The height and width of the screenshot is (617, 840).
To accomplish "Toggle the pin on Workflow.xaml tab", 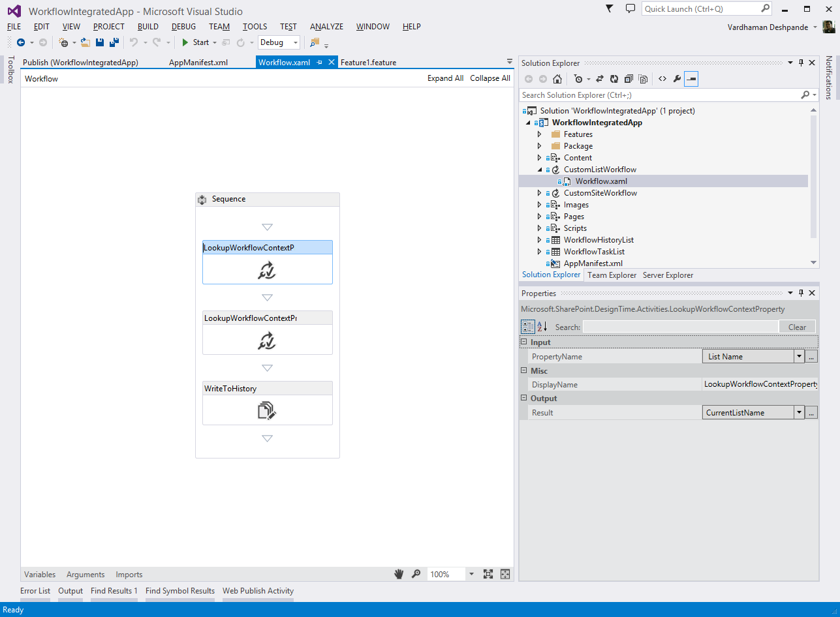I will (x=320, y=63).
